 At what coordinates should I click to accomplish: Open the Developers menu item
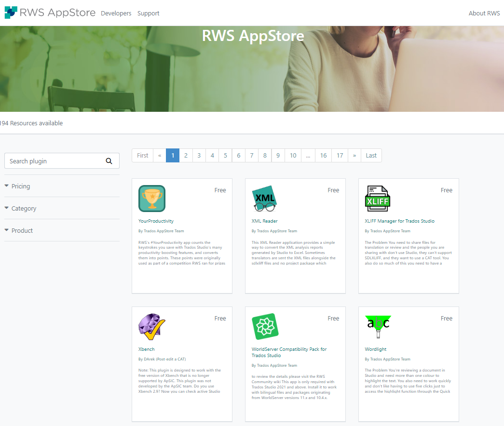tap(116, 13)
